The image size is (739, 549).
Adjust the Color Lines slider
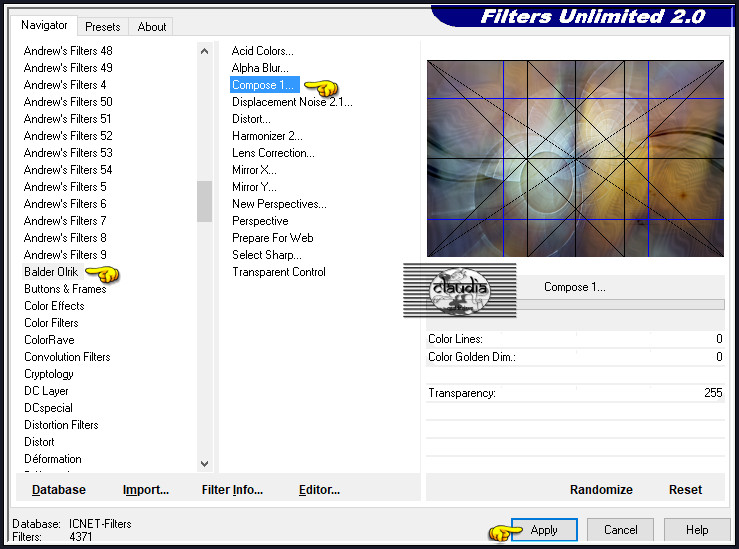575,339
